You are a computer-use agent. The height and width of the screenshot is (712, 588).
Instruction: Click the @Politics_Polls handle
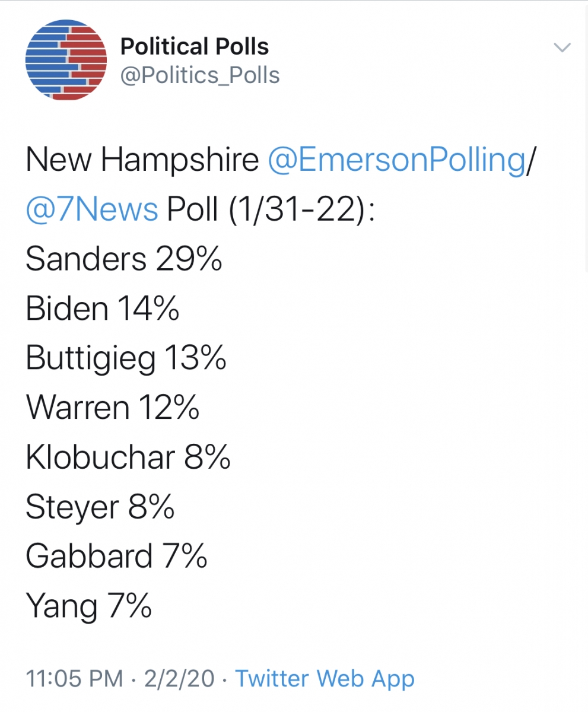(x=200, y=75)
